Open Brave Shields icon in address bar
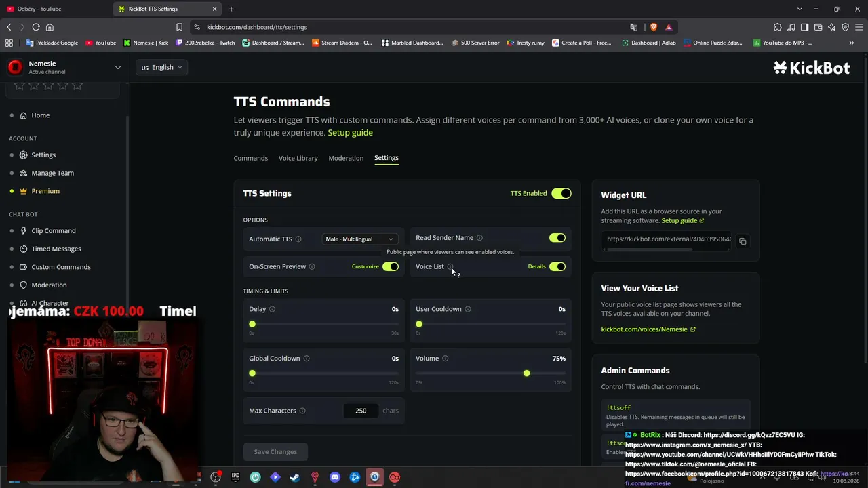Viewport: 868px width, 488px height. click(x=654, y=27)
